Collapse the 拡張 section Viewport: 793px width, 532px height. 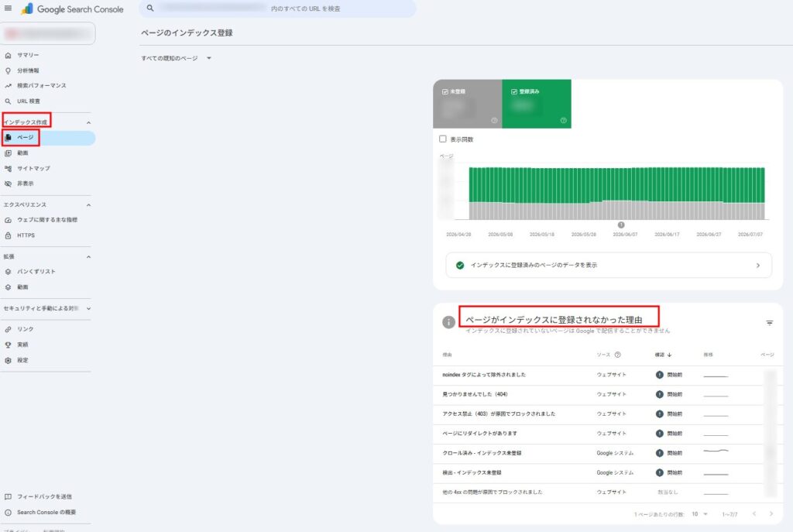coord(88,257)
